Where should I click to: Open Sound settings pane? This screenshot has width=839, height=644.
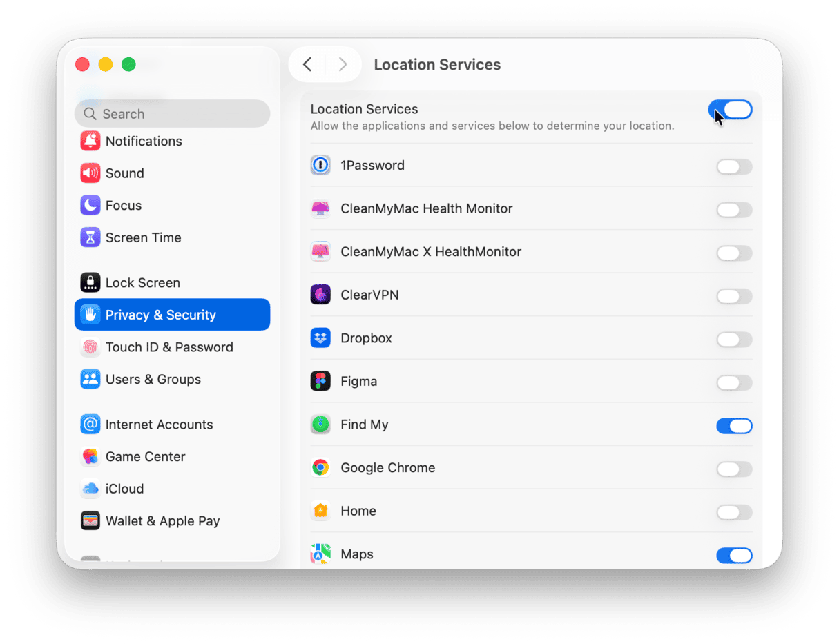pos(172,173)
